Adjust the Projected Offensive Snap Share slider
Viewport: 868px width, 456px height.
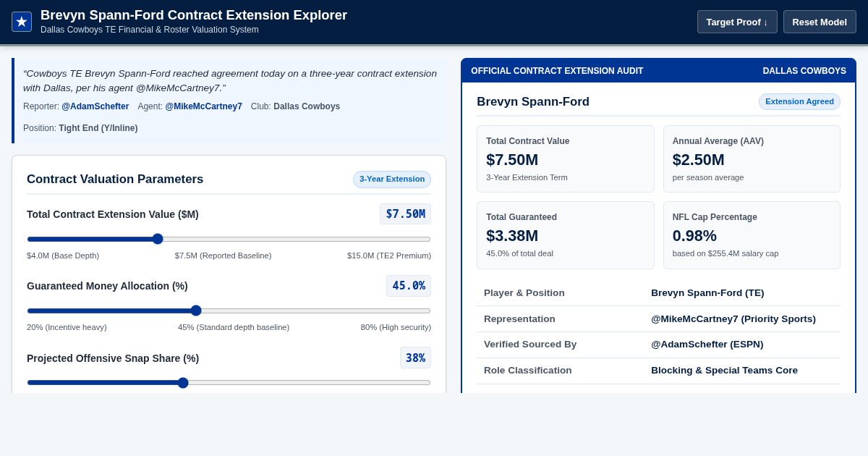(229, 382)
